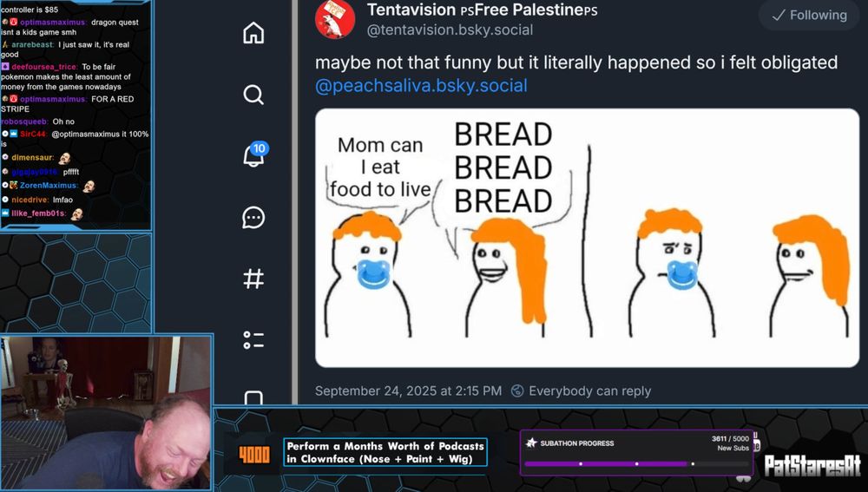The width and height of the screenshot is (868, 492).
Task: Click the ZorenMaximus chat username
Action: [x=48, y=186]
